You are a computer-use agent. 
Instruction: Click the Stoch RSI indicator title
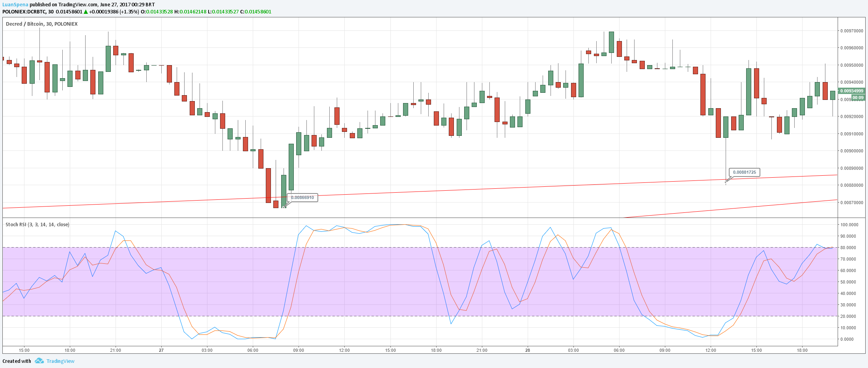(x=37, y=225)
